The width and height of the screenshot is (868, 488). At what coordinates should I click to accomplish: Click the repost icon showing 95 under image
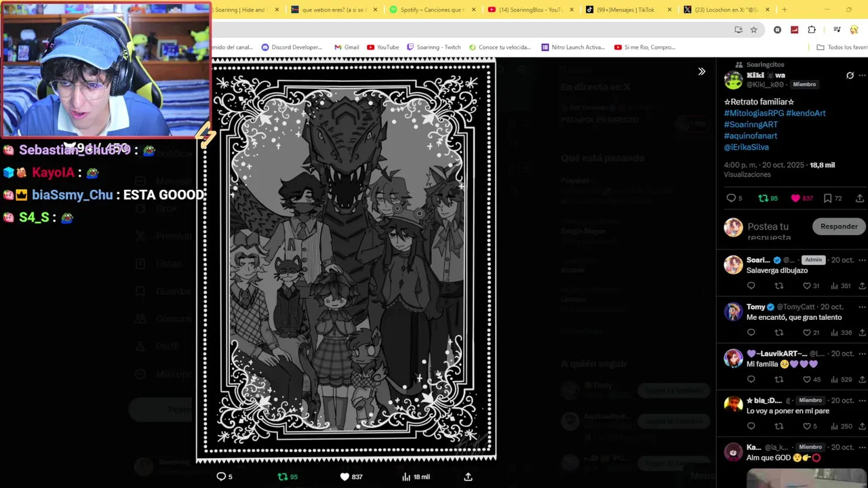click(283, 476)
